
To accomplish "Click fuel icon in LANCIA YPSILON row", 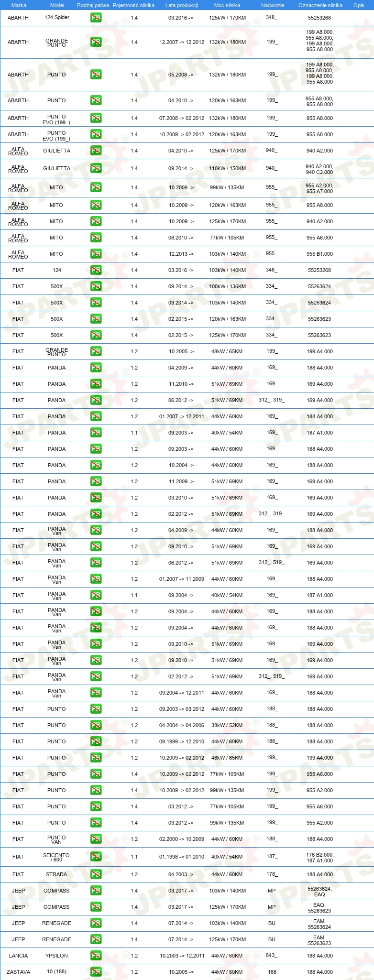I will pyautogui.click(x=96, y=956).
